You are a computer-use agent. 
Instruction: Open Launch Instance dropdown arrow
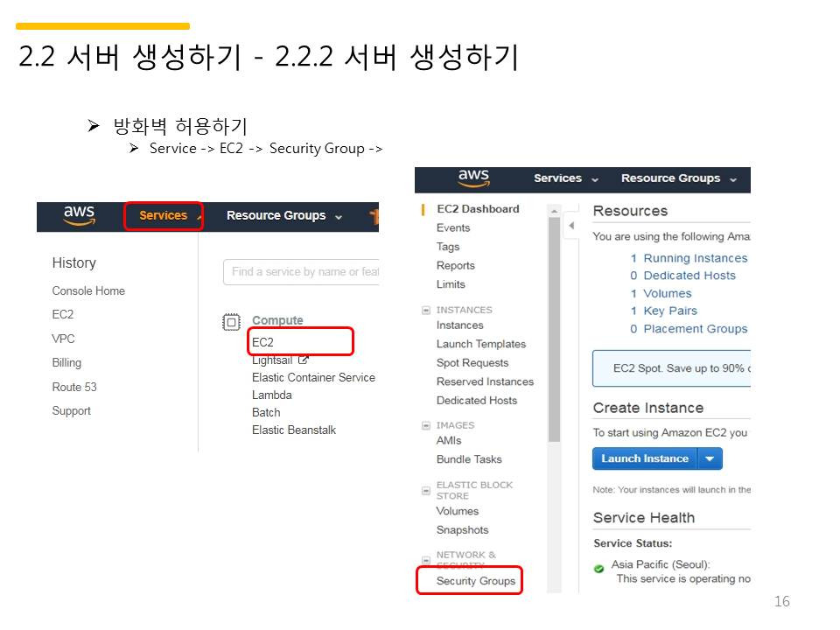pyautogui.click(x=710, y=458)
